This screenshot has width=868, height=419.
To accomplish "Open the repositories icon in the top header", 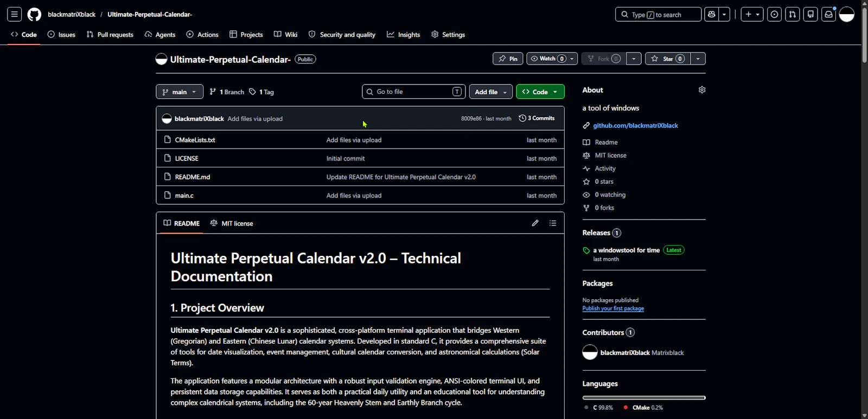I will click(810, 15).
